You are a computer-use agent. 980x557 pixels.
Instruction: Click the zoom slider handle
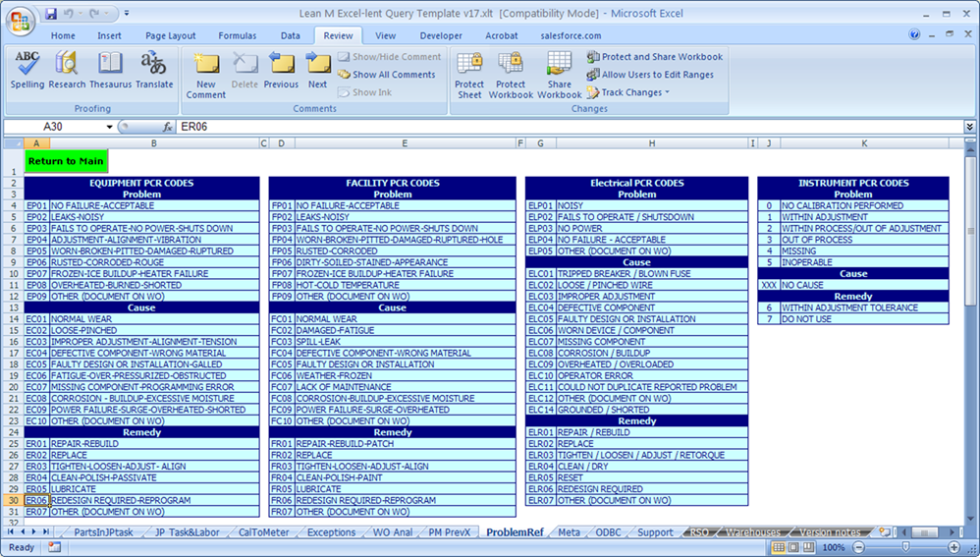coord(905,547)
